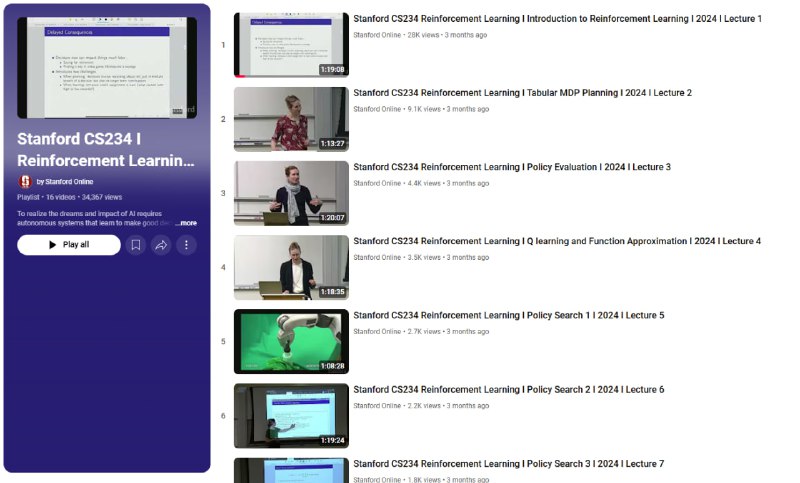Expand description with the ...more link
Screen dimensions: 800x483
click(187, 223)
